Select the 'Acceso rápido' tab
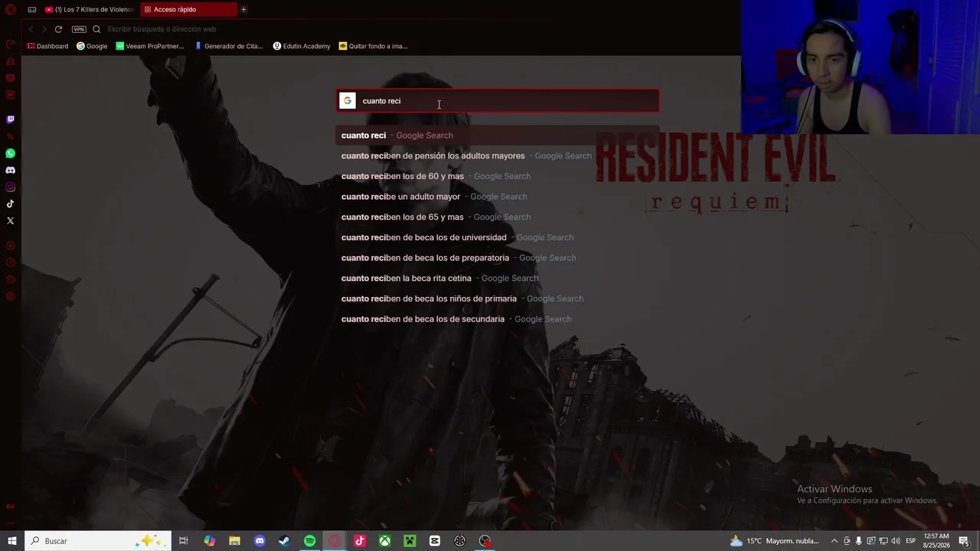This screenshot has width=980, height=551. [188, 9]
